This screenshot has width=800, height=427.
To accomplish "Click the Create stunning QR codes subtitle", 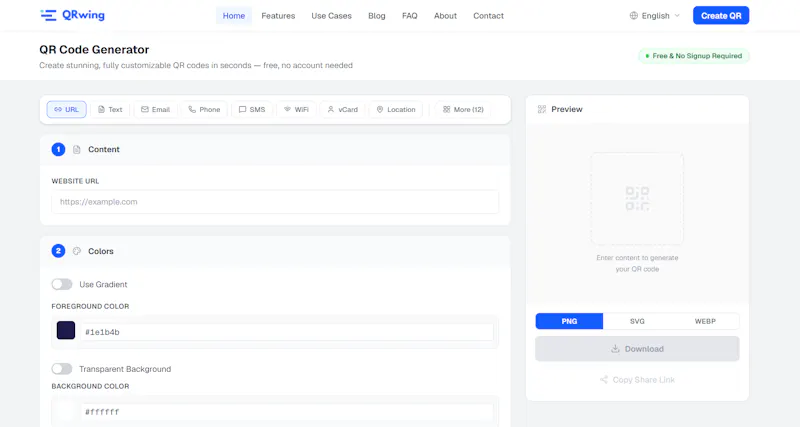I will pos(196,65).
